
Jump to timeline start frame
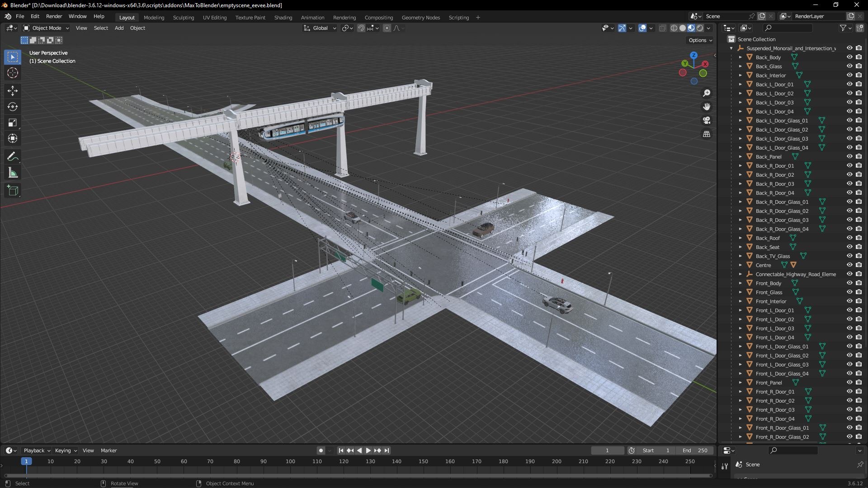coord(341,450)
